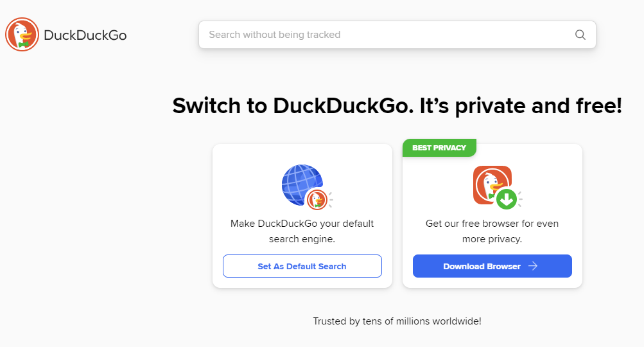Open the DuckDuckGo wordmark link
Image resolution: width=644 pixels, height=347 pixels.
(85, 35)
